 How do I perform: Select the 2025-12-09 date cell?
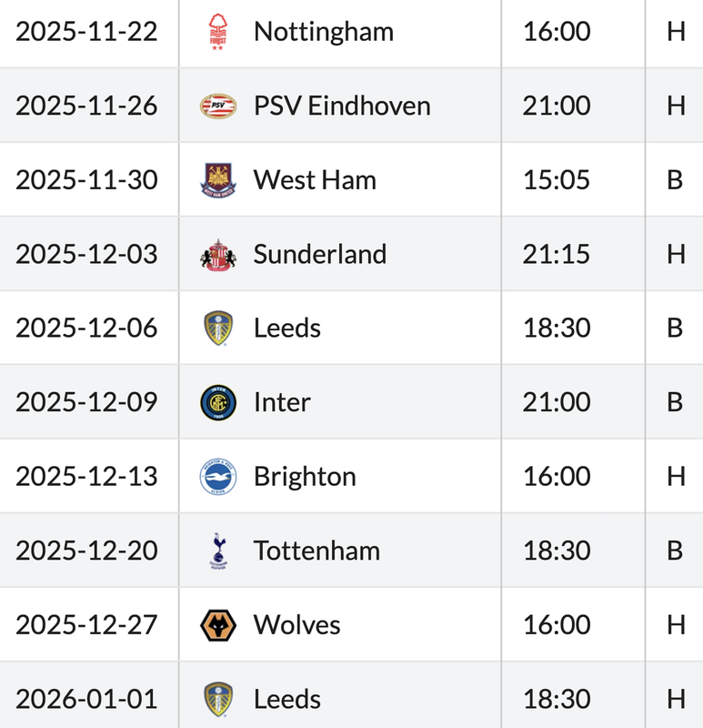tap(86, 402)
